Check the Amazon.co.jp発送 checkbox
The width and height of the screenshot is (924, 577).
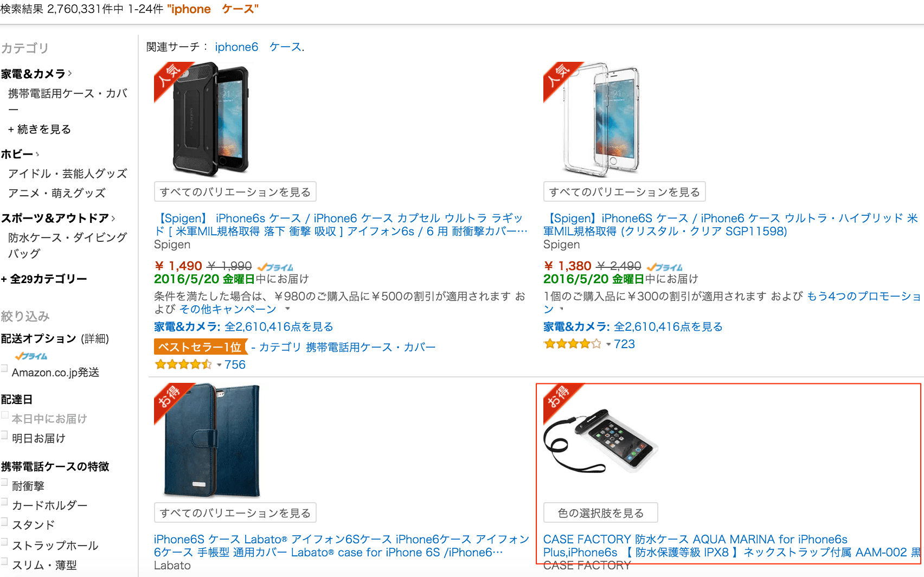[x=4, y=369]
